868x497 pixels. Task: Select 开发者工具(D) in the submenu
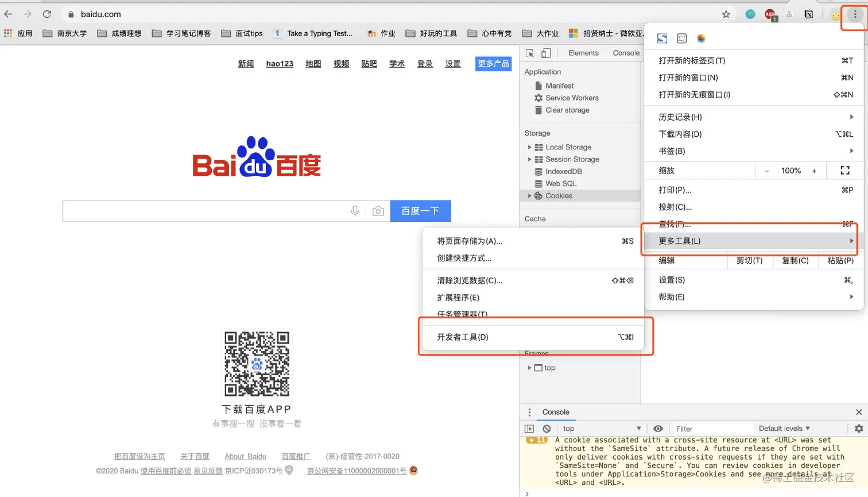[533, 337]
